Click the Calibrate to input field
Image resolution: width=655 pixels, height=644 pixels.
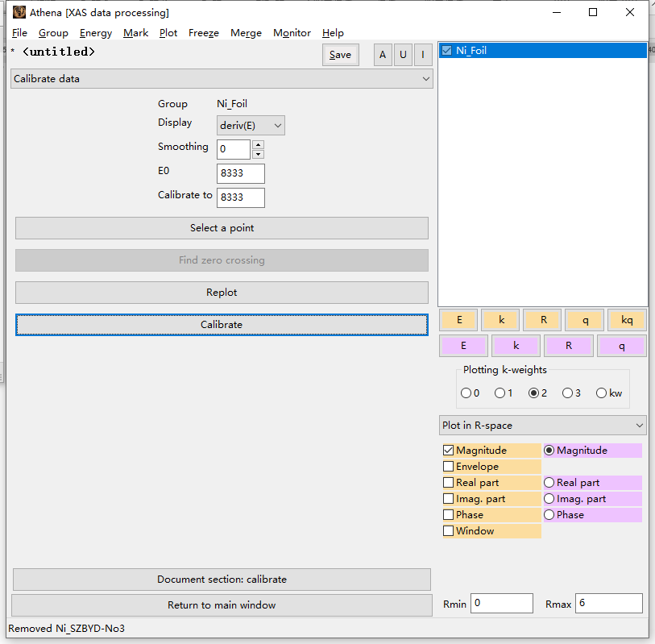pos(240,197)
